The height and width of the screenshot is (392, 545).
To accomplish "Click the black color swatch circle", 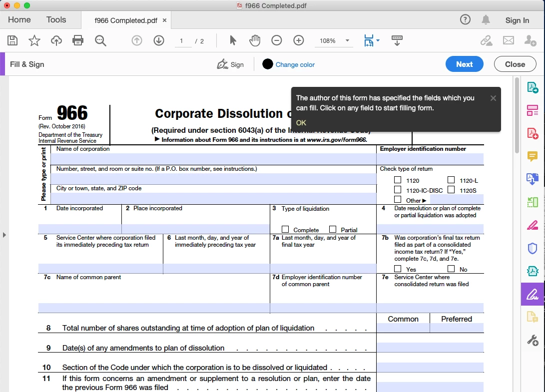I will pos(268,64).
